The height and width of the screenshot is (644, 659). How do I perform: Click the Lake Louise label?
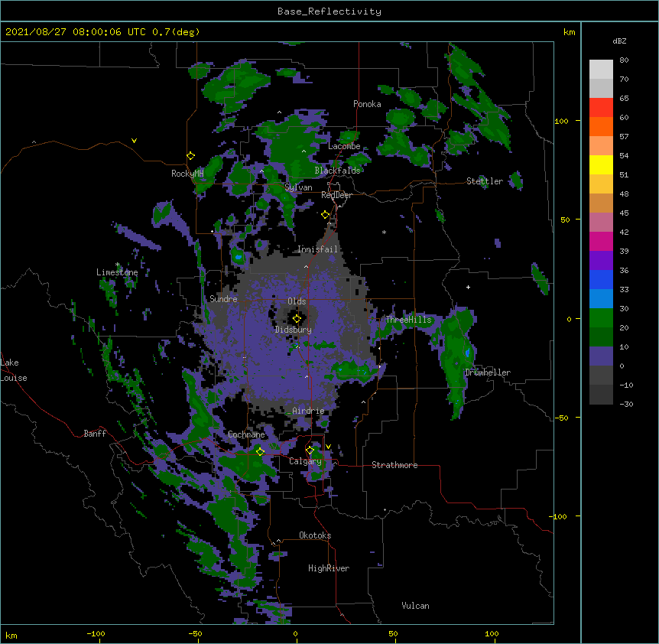(x=14, y=370)
